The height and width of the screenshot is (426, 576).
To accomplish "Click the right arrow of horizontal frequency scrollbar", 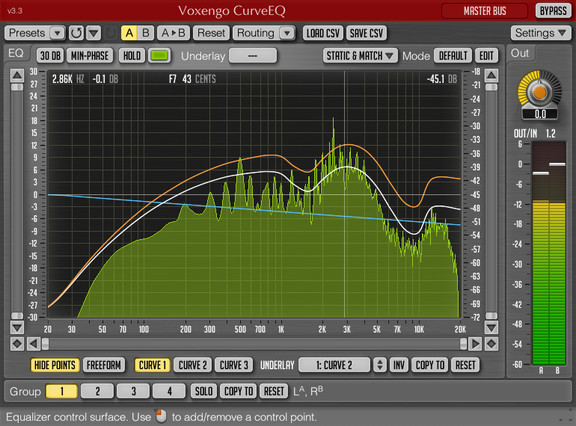I will click(x=475, y=344).
